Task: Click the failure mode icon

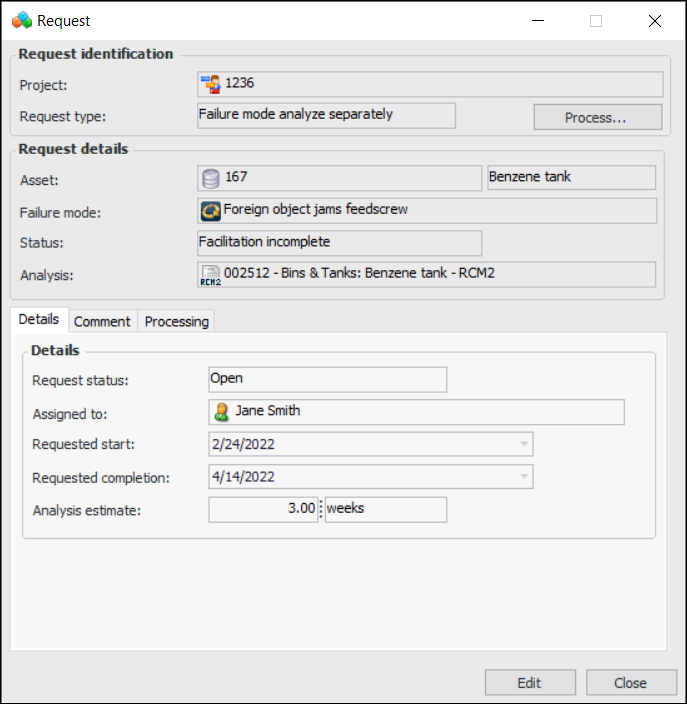Action: coord(211,211)
